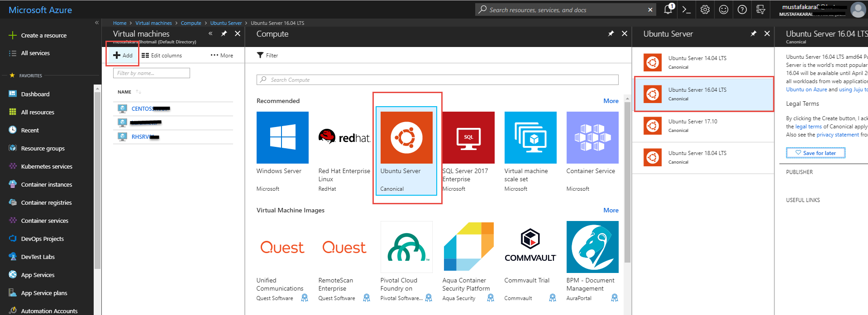Choose Ubuntu Server 14.04 LTS

(x=703, y=63)
